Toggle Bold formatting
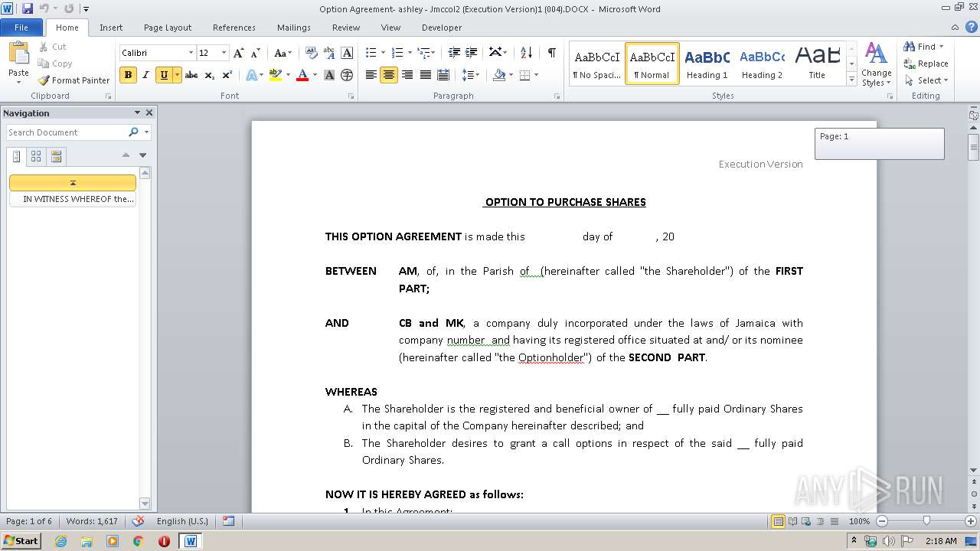 [x=128, y=75]
